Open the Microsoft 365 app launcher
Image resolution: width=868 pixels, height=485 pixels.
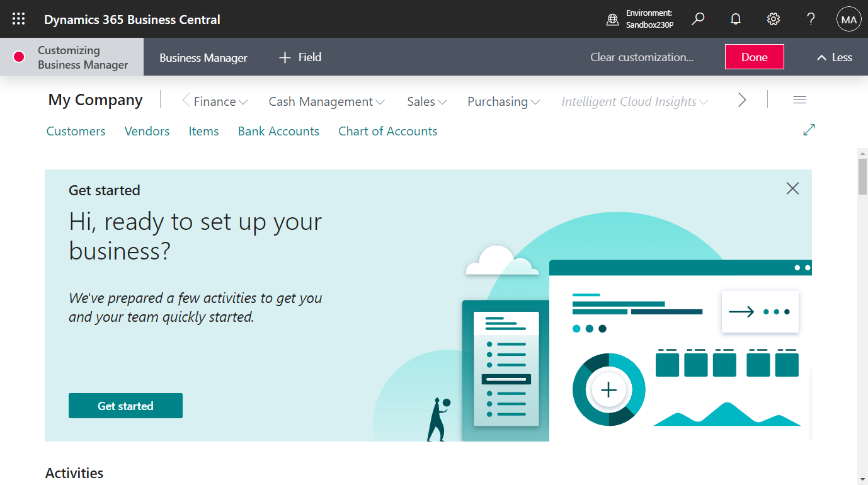(x=18, y=18)
